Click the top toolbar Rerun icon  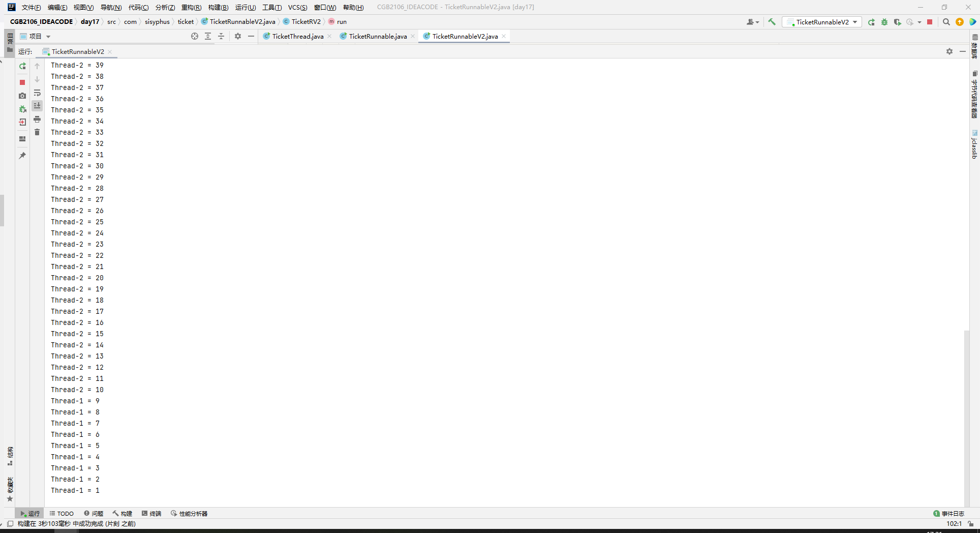click(x=871, y=22)
